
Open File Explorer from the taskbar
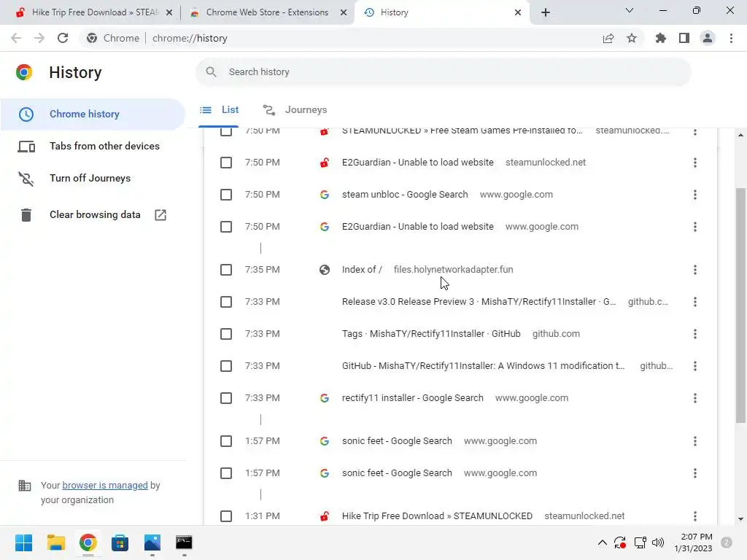(55, 542)
